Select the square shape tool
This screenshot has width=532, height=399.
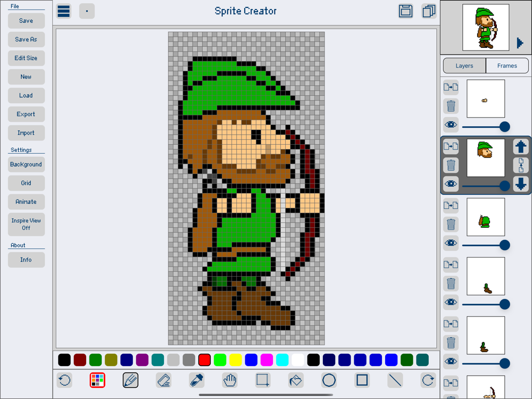coord(362,380)
